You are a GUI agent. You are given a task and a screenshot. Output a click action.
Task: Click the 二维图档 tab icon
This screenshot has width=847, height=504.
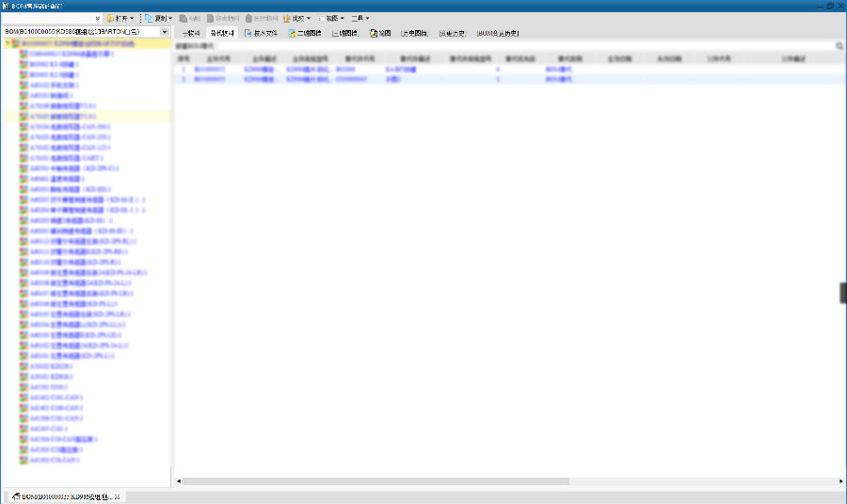(292, 34)
